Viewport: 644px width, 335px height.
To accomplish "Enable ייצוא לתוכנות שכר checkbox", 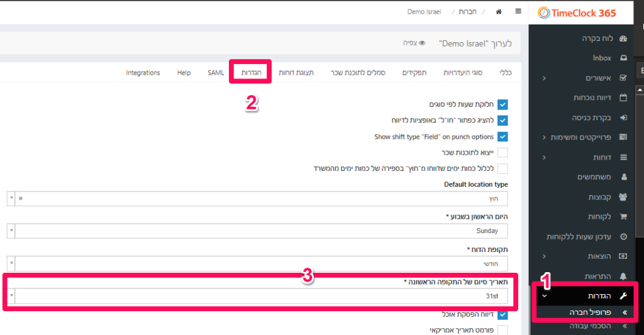I will pos(502,152).
